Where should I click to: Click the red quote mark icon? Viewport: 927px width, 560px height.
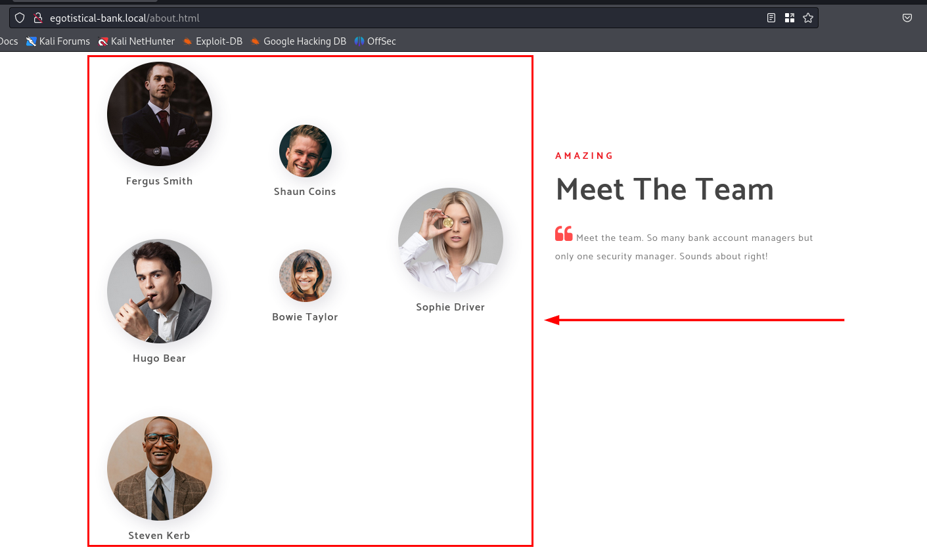[564, 234]
